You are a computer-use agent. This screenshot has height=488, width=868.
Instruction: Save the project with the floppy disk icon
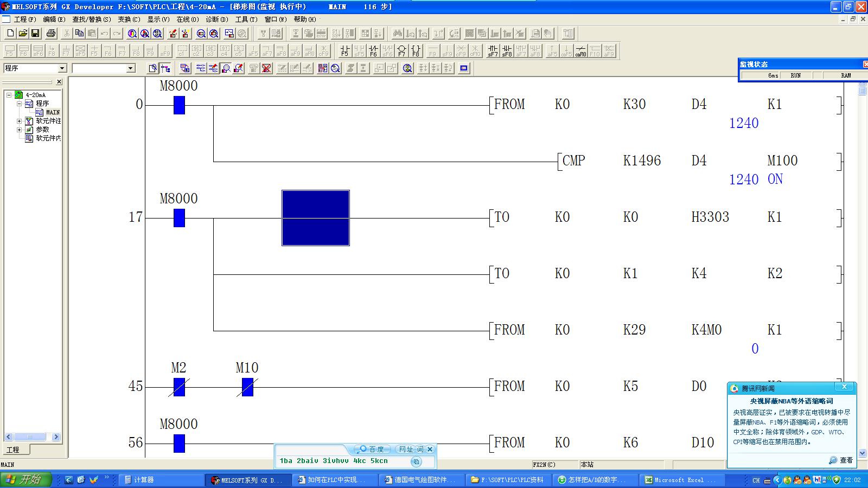[x=35, y=34]
